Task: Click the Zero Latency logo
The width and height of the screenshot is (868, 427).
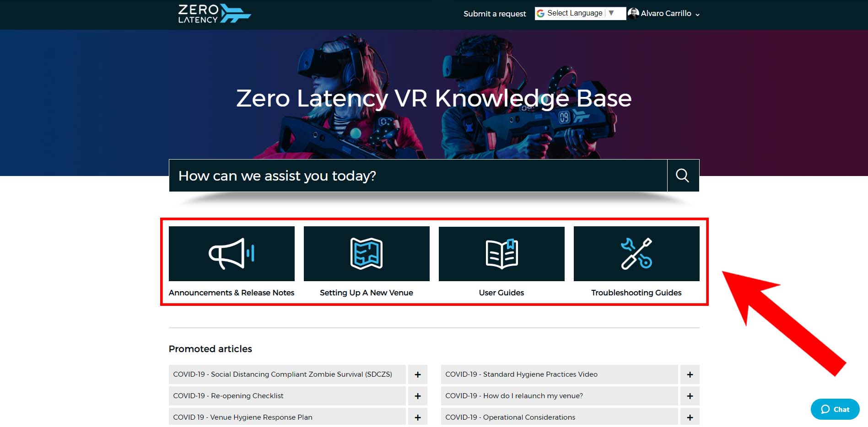Action: point(214,14)
